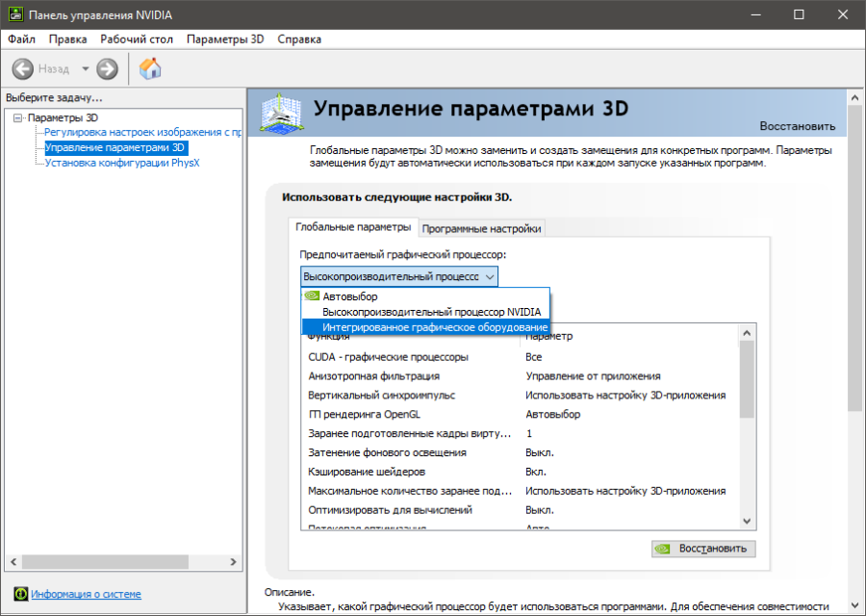Click the task tree scroll left arrow
866x616 pixels.
coord(13,562)
